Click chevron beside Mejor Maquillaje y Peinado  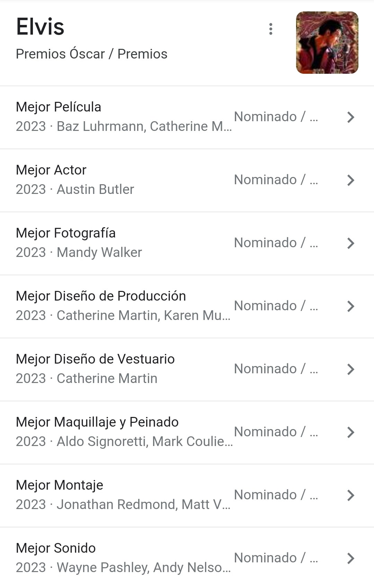(350, 433)
